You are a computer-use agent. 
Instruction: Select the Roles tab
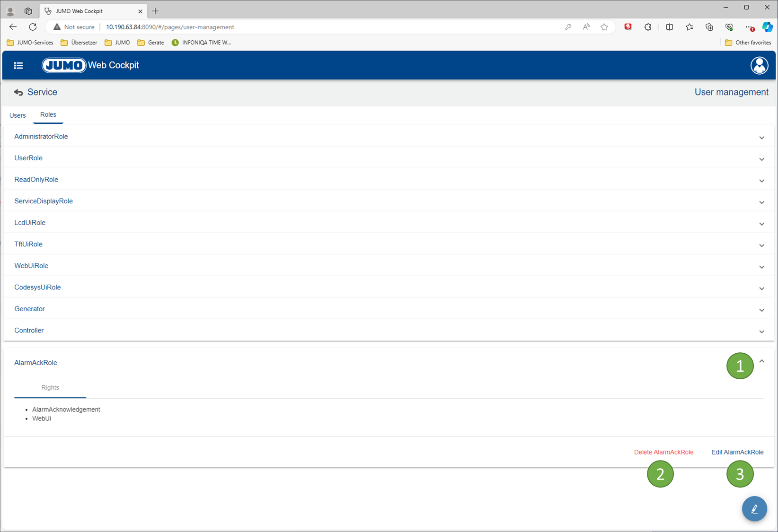pyautogui.click(x=48, y=115)
